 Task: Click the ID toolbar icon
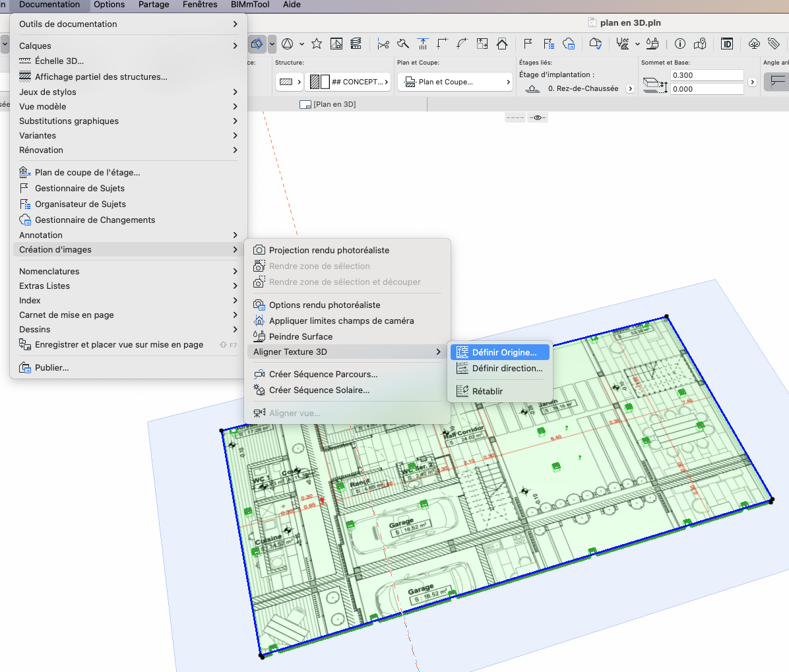tap(727, 44)
